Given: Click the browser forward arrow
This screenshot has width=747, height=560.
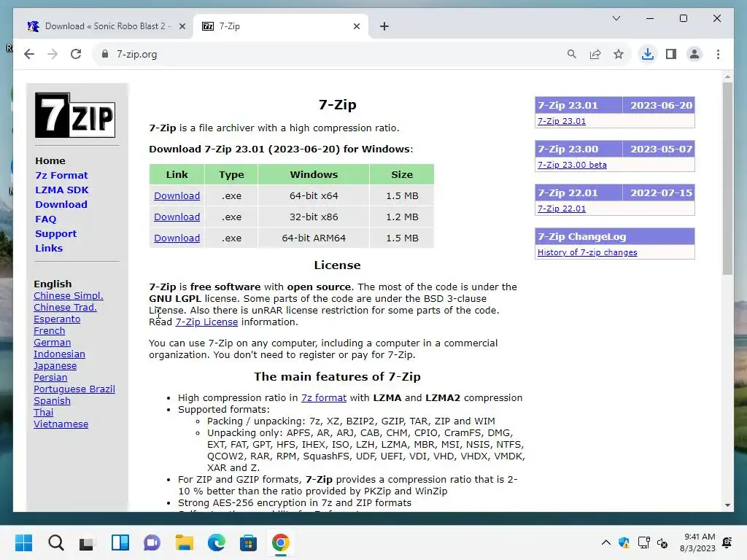Looking at the screenshot, I should pyautogui.click(x=53, y=54).
